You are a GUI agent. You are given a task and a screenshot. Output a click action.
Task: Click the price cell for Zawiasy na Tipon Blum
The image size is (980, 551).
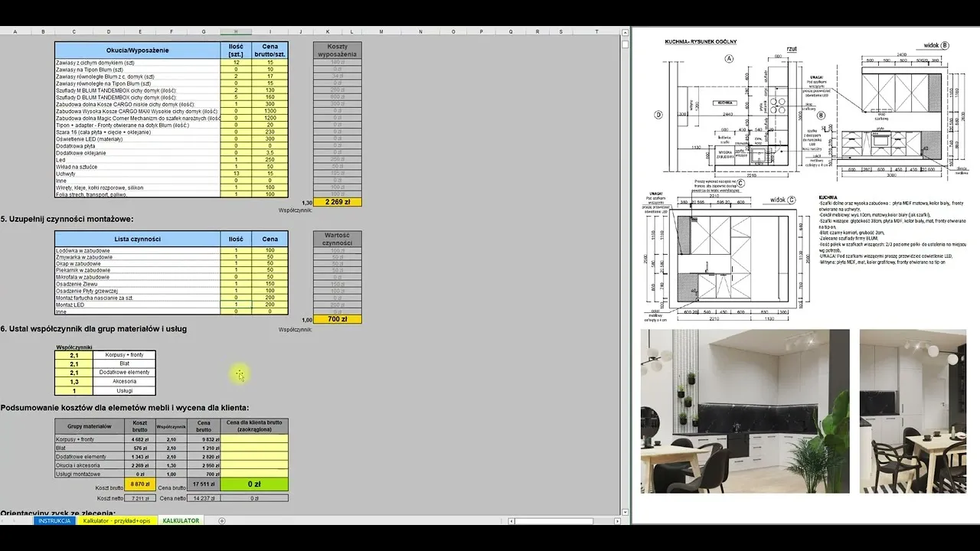270,70
